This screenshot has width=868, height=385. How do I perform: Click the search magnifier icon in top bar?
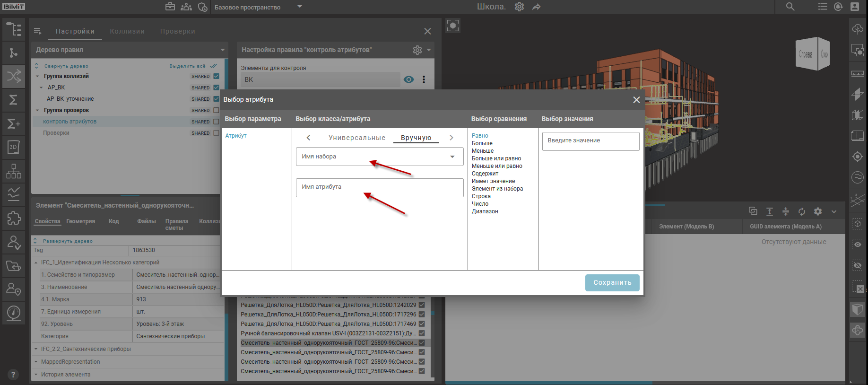pos(790,7)
